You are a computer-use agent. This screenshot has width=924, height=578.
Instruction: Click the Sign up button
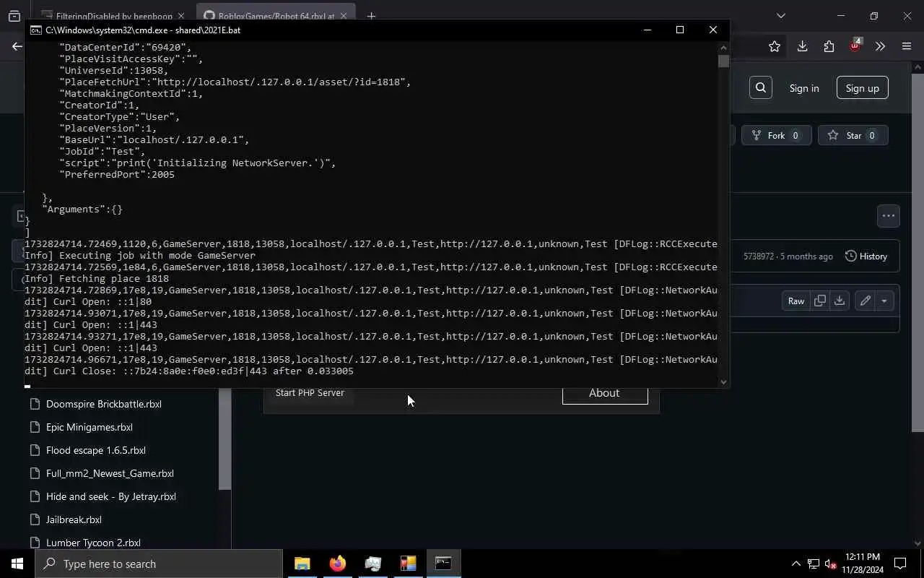(862, 88)
